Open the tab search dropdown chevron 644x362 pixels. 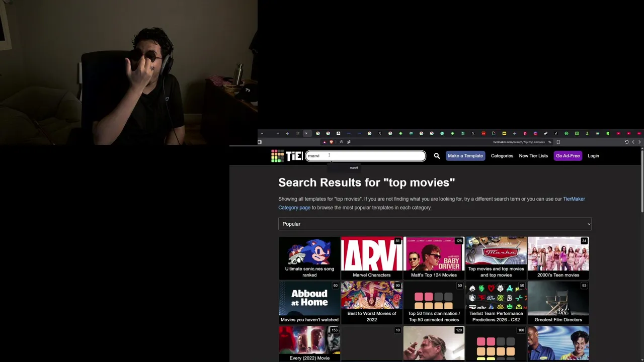point(262,133)
